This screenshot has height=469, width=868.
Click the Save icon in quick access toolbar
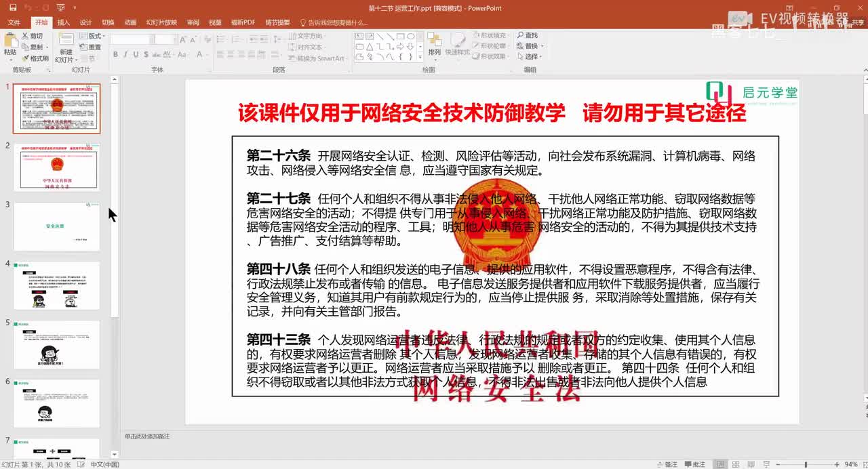pyautogui.click(x=12, y=8)
